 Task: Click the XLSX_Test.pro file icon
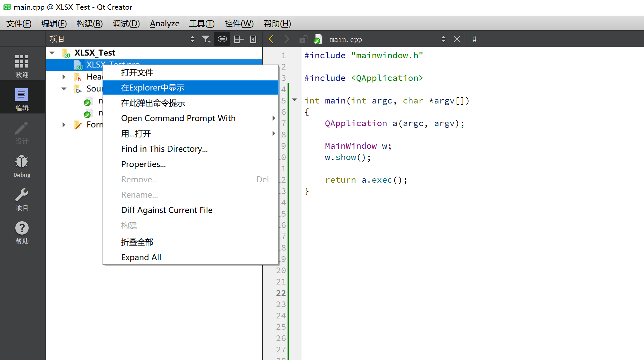pos(78,65)
